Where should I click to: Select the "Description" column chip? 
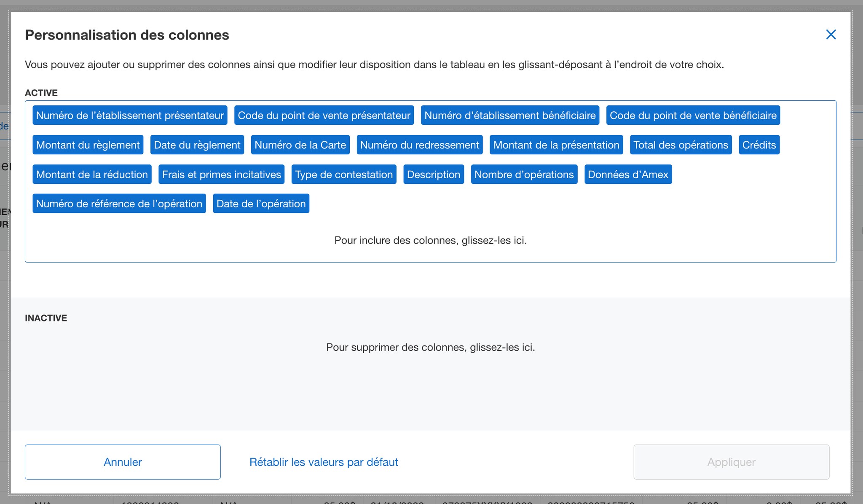(434, 174)
